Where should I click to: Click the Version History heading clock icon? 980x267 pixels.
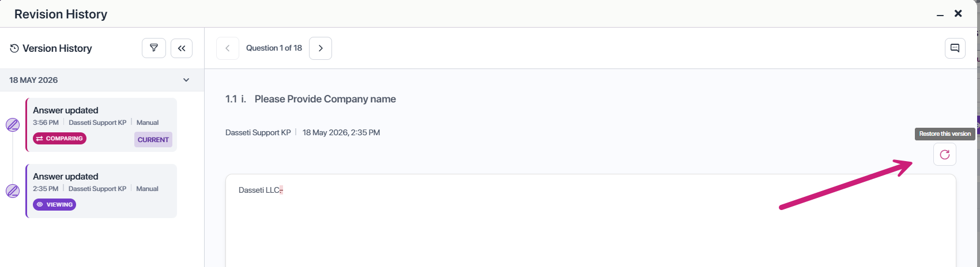tap(14, 48)
